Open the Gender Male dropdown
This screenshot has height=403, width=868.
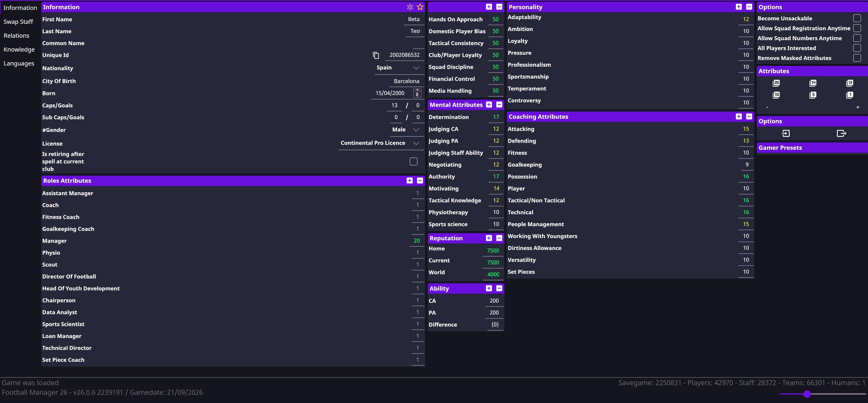[x=416, y=130]
